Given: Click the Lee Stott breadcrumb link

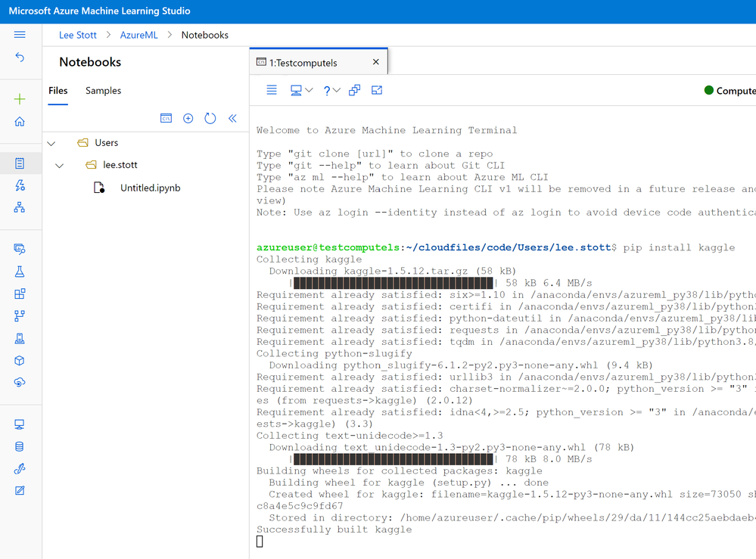Looking at the screenshot, I should pos(78,36).
